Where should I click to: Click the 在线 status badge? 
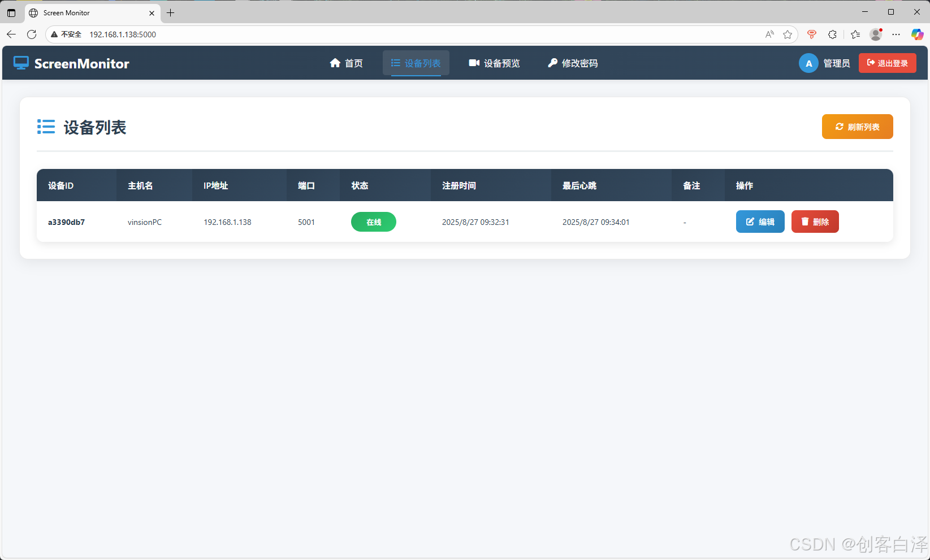[x=374, y=222]
